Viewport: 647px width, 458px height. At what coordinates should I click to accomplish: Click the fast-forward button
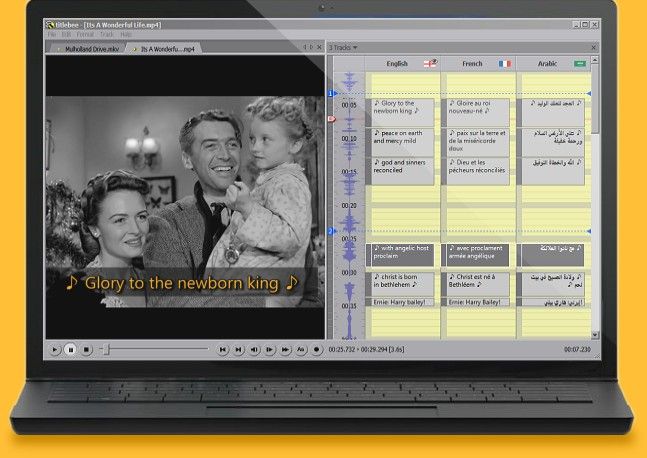coord(286,350)
